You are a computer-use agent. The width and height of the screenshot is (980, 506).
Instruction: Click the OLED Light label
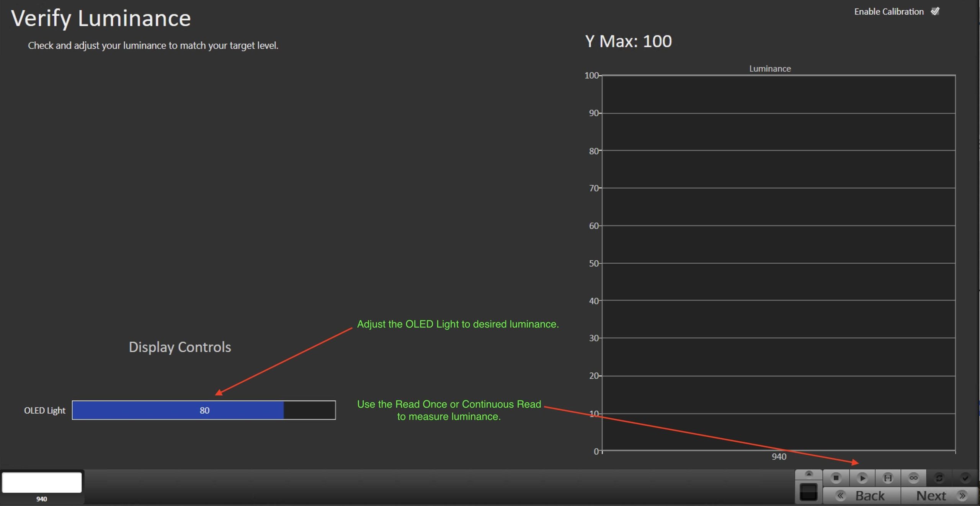point(44,410)
